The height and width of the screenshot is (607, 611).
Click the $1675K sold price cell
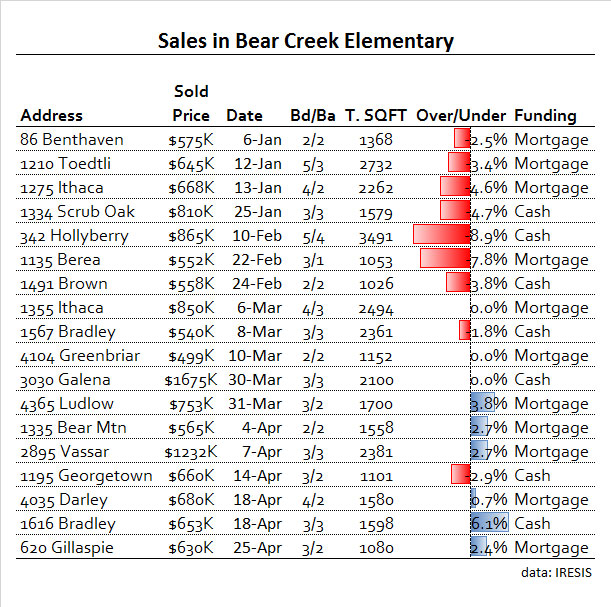click(187, 379)
